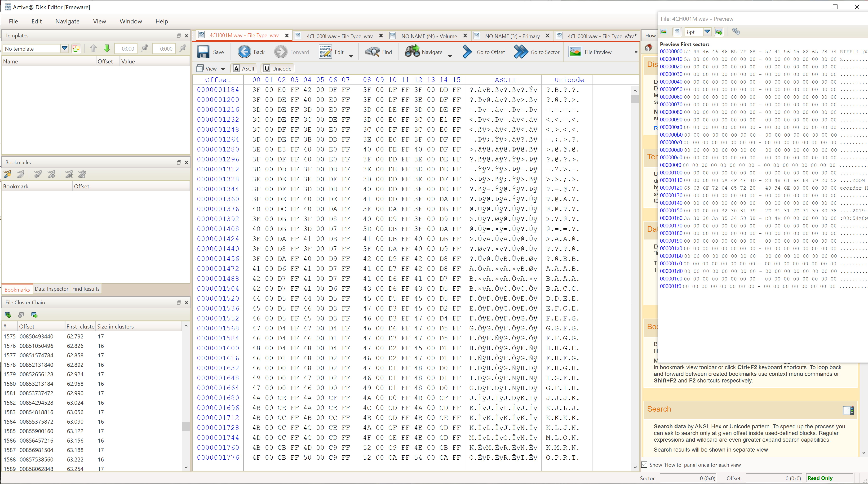Click the hex text view icon in Preview
The height and width of the screenshot is (484, 868).
(x=677, y=32)
